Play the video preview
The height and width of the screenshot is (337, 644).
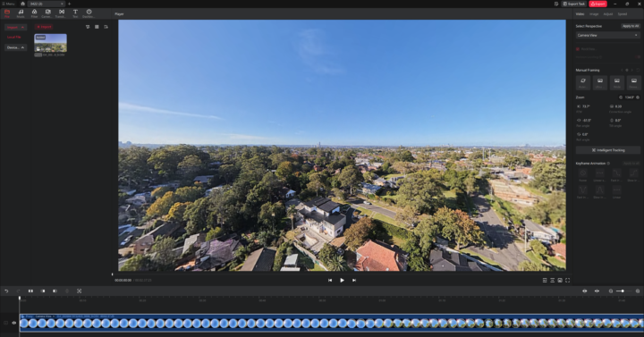342,281
